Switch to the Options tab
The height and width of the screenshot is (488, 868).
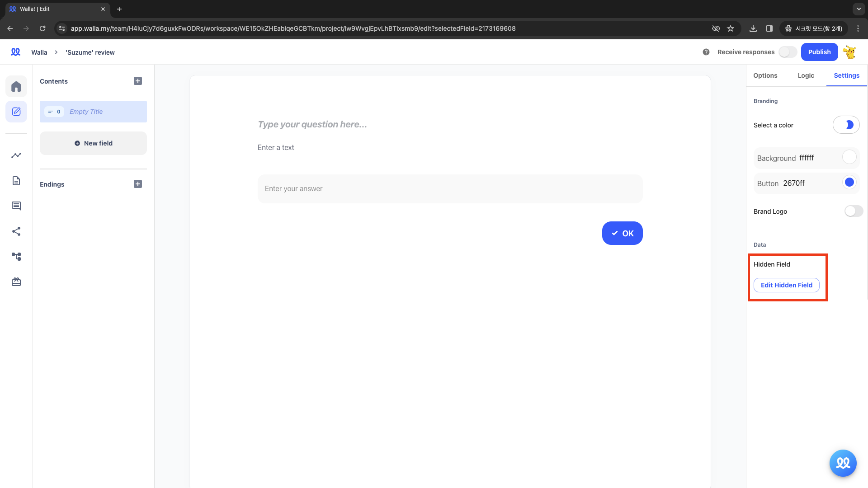coord(765,75)
